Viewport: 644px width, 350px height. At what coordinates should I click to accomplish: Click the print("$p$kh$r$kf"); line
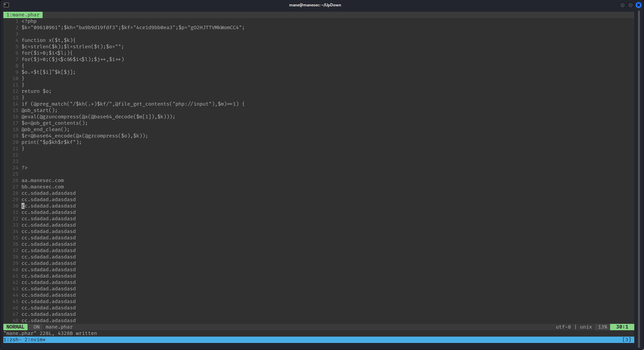click(x=52, y=142)
